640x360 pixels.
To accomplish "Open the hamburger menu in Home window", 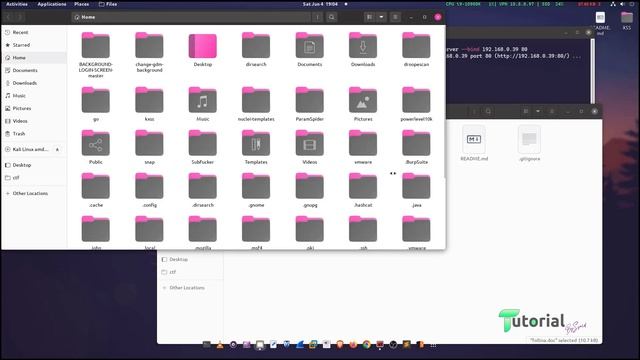I will pos(395,17).
